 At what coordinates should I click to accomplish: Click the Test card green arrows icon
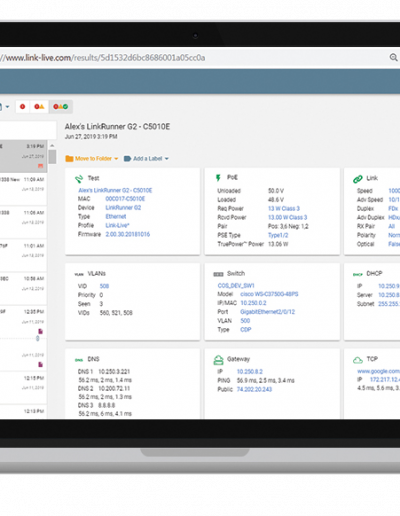click(x=79, y=179)
